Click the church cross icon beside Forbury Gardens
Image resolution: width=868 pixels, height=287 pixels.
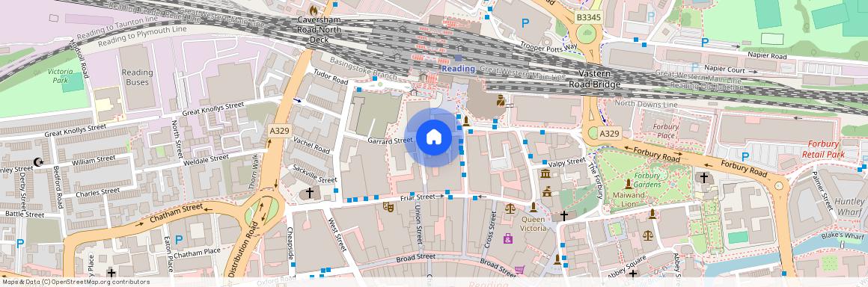[x=703, y=178]
